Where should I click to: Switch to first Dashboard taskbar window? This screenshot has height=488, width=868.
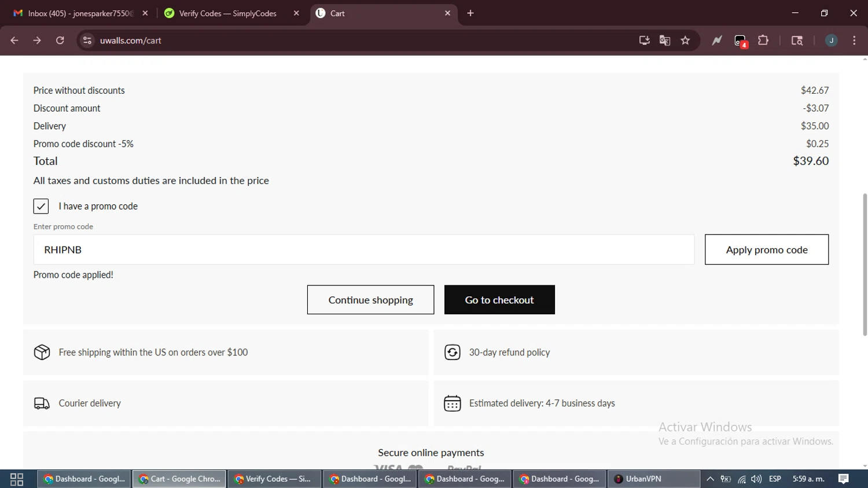coord(84,479)
